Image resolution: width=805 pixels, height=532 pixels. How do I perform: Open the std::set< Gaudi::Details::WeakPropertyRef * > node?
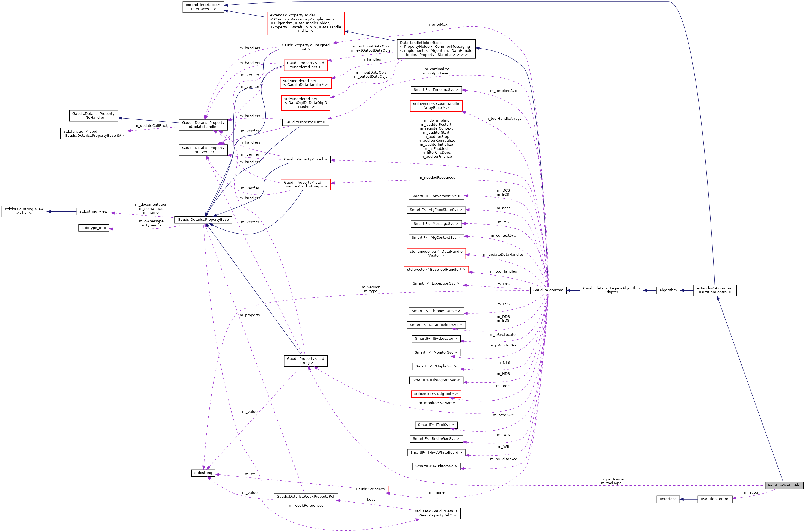click(436, 513)
